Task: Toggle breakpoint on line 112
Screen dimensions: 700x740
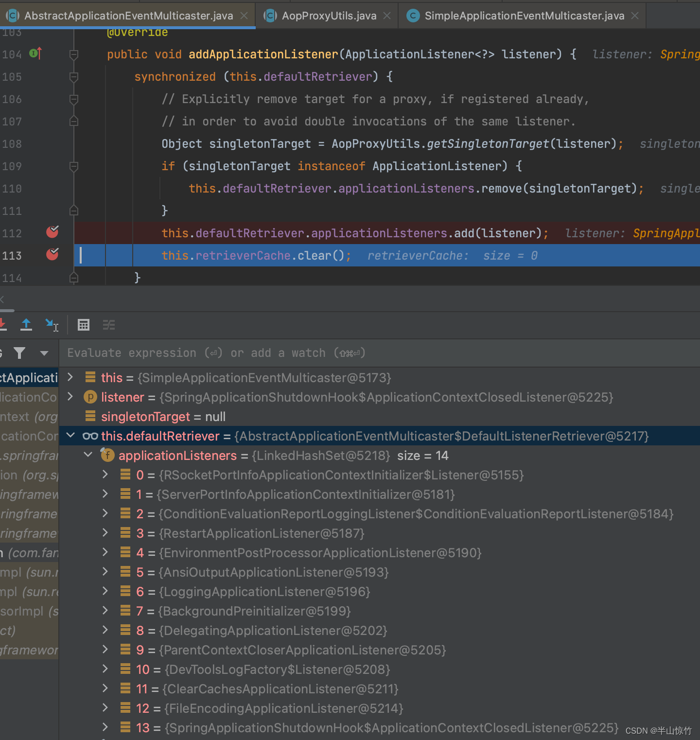Action: point(52,232)
